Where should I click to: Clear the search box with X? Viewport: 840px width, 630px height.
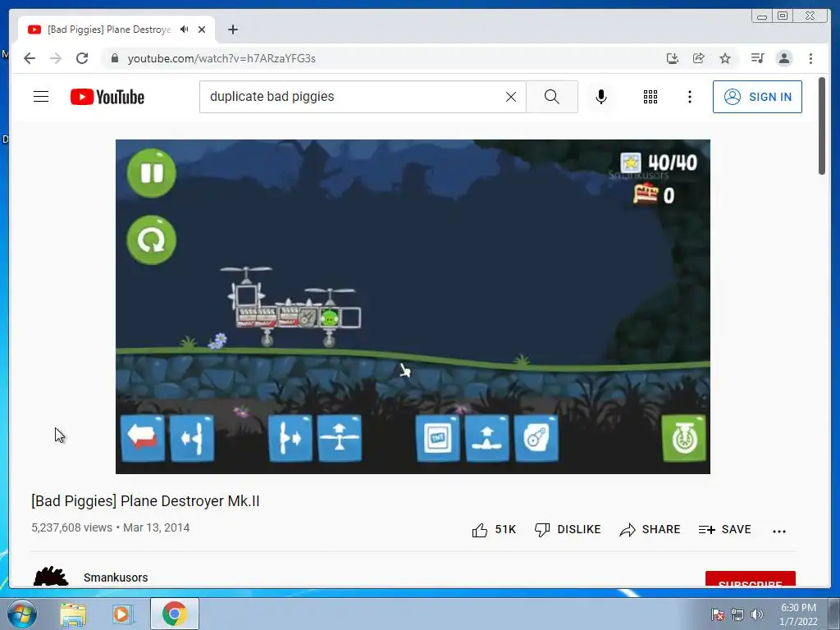coord(511,97)
